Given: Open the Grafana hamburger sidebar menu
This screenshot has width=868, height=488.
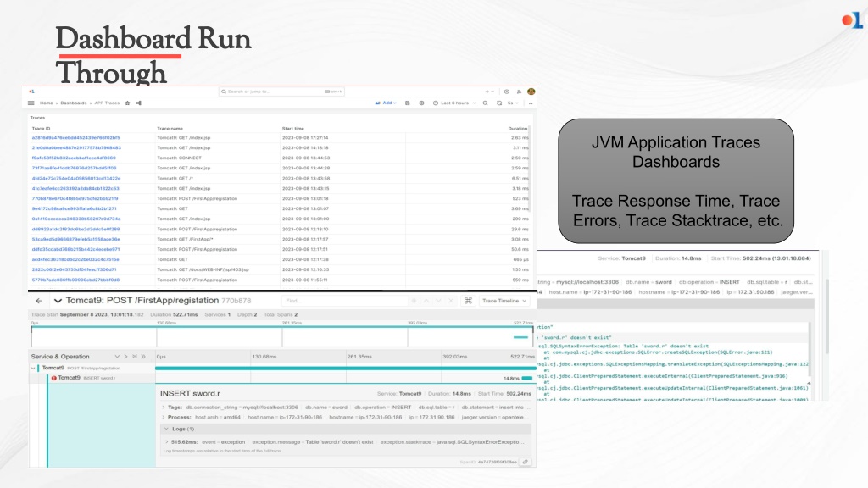Looking at the screenshot, I should [31, 103].
